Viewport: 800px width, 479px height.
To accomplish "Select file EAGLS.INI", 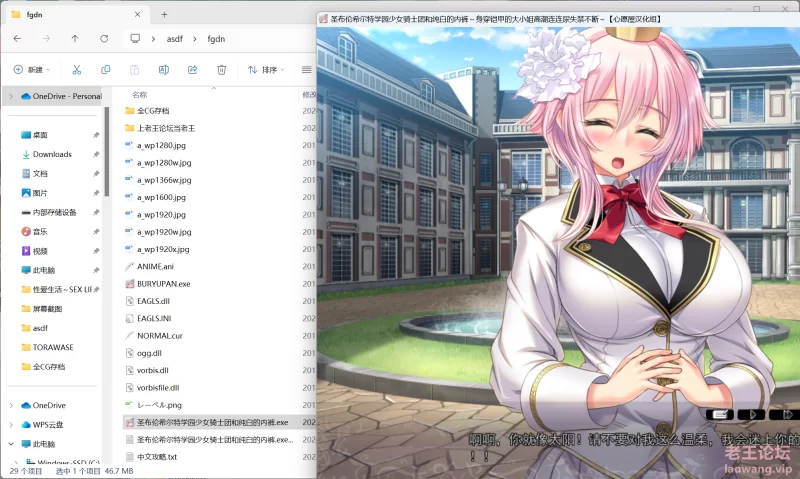I will click(154, 319).
